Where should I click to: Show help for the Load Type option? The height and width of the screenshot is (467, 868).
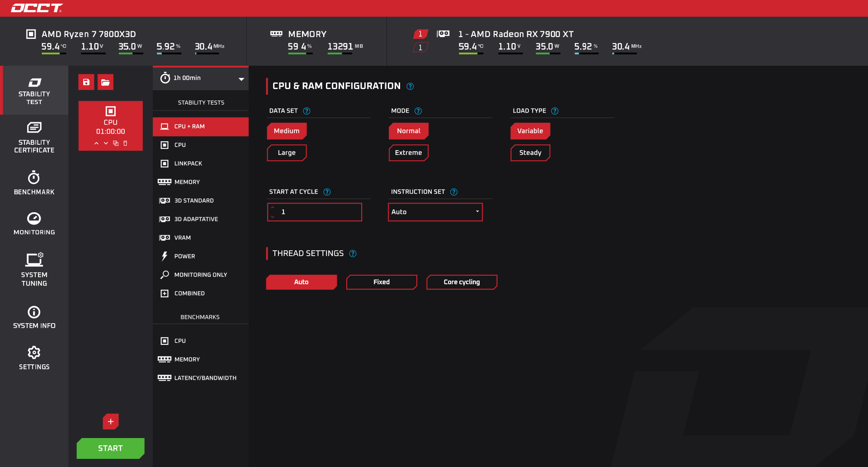555,111
